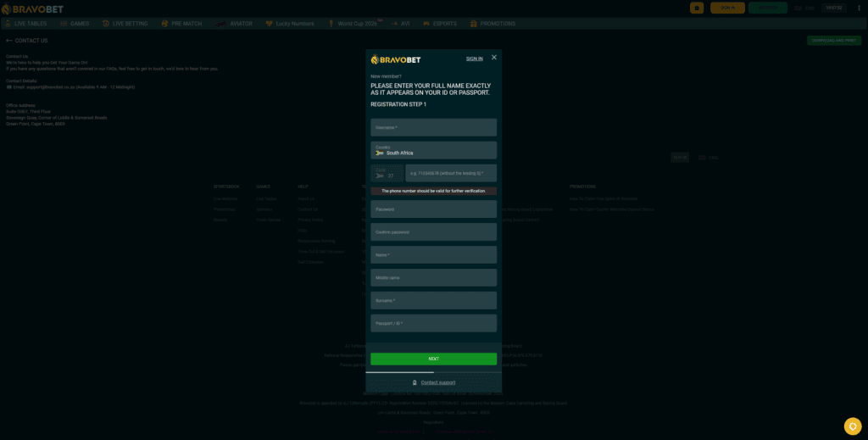This screenshot has width=868, height=440.
Task: Click the headset icon beside Contact support
Action: click(x=415, y=382)
